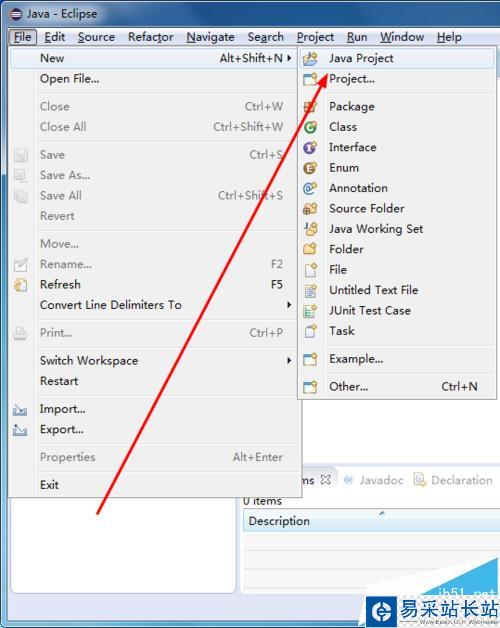This screenshot has width=500, height=628.
Task: Click the Project... wizard icon
Action: tap(310, 79)
